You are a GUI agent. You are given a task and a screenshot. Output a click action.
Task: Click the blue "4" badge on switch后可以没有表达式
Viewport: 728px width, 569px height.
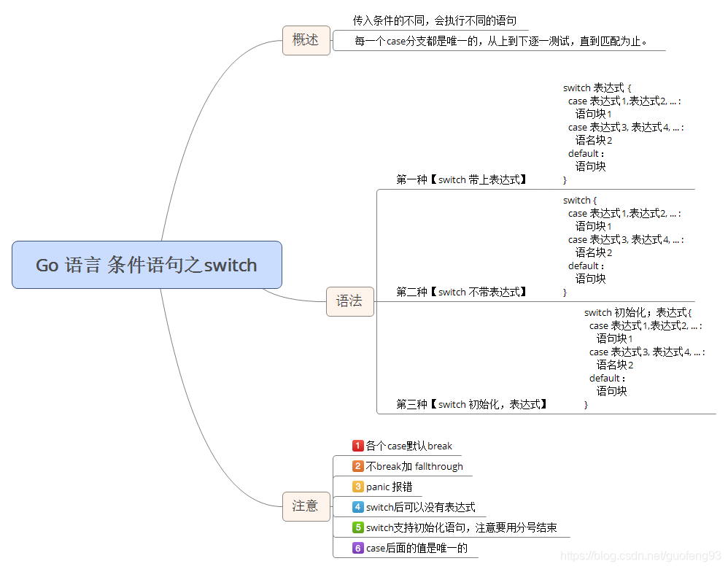pyautogui.click(x=357, y=507)
